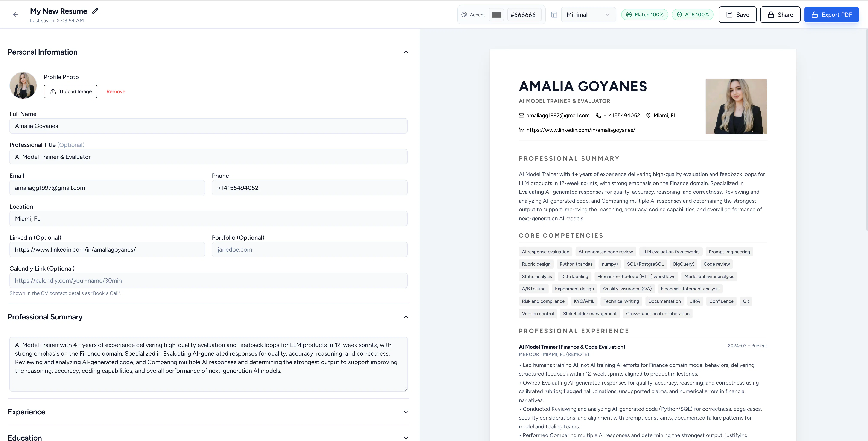Viewport: 868px width, 441px height.
Task: Click the resume preview profile photo
Action: [736, 106]
